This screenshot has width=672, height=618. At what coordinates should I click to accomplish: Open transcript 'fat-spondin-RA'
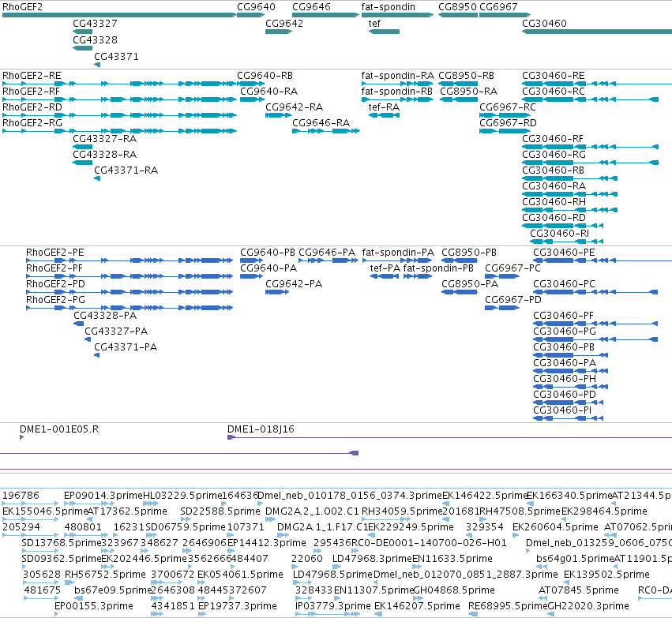pyautogui.click(x=398, y=76)
